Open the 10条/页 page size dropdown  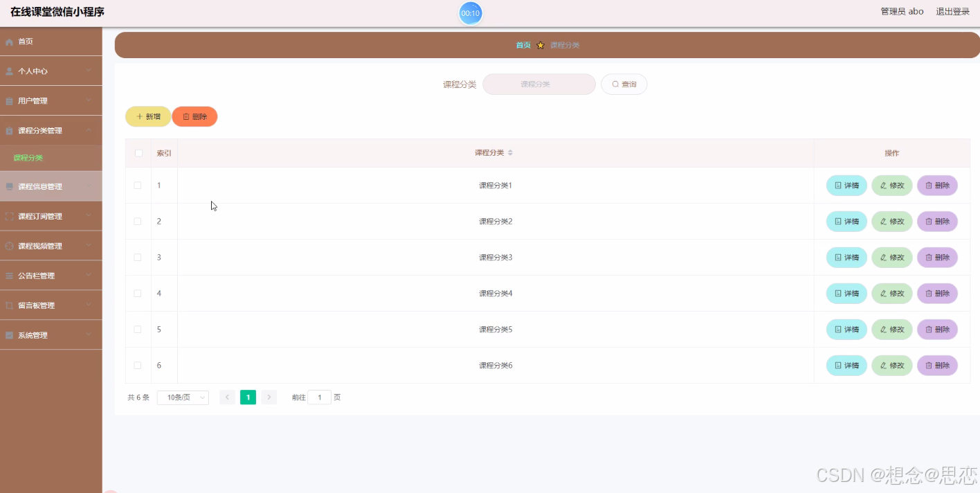pyautogui.click(x=183, y=397)
